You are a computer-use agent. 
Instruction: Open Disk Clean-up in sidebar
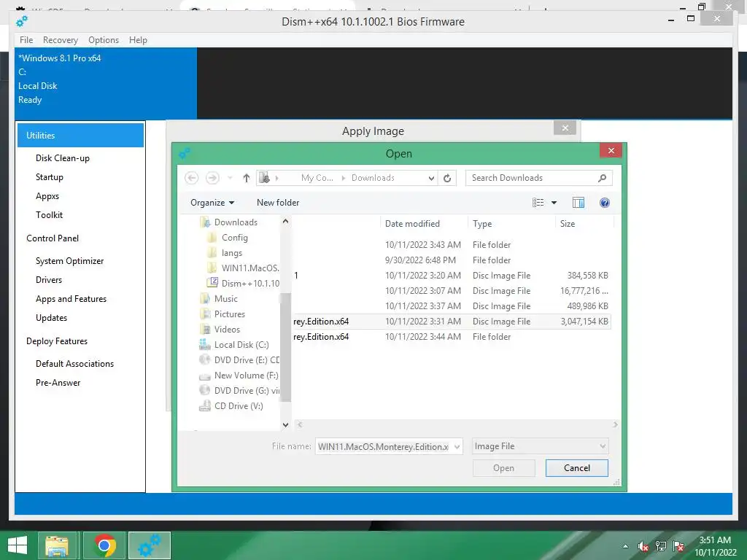pos(63,158)
